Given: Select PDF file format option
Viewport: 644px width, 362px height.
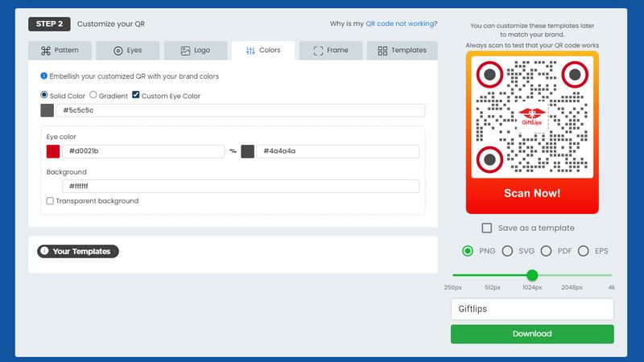Looking at the screenshot, I should 546,251.
